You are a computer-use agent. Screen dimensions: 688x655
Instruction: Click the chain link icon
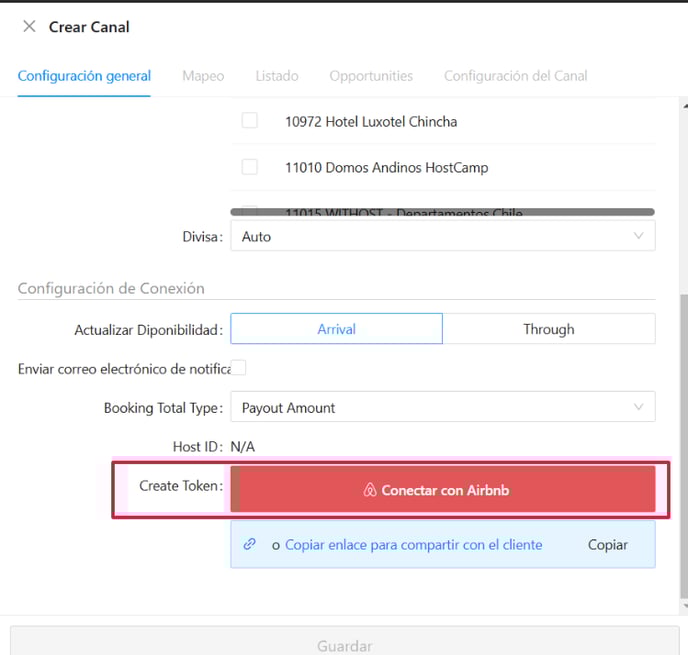point(250,545)
